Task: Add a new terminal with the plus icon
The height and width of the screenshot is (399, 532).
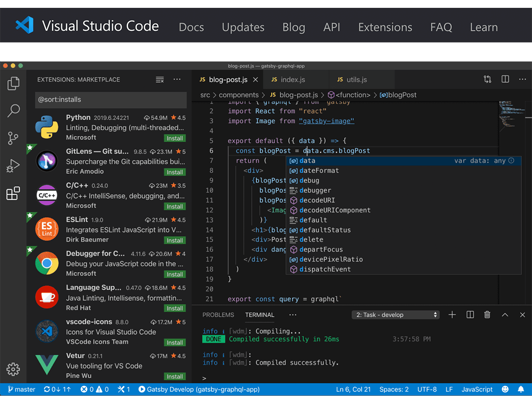Action: (452, 314)
